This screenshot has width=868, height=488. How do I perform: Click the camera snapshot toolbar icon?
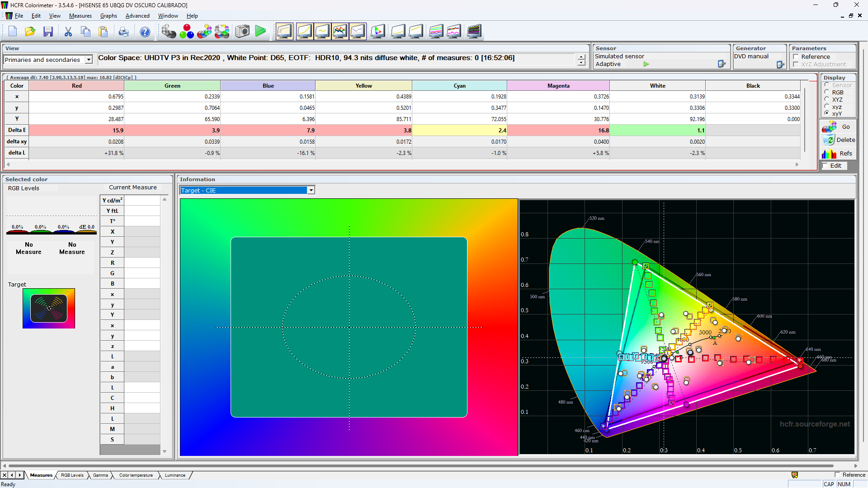coord(242,32)
